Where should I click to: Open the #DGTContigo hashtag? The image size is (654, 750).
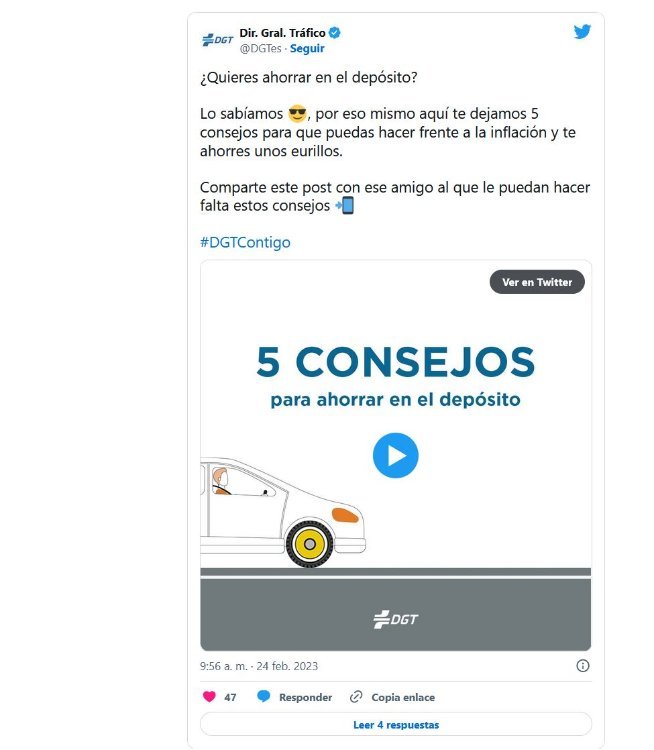[x=245, y=243]
